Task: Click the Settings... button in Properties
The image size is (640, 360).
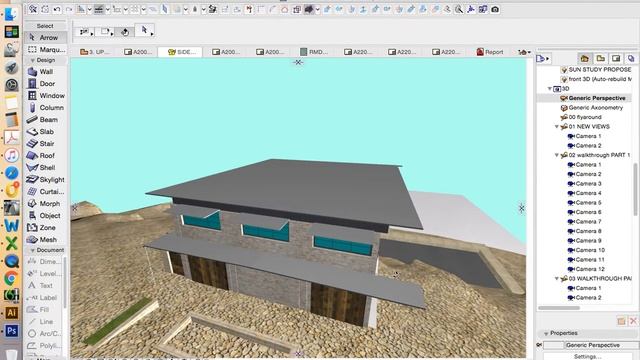Action: pyautogui.click(x=587, y=357)
